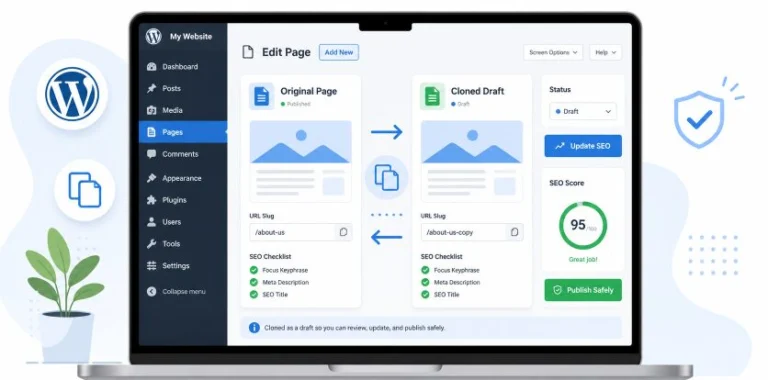Screen dimensions: 768x380
Task: Click the Plugins puzzle icon
Action: click(151, 200)
